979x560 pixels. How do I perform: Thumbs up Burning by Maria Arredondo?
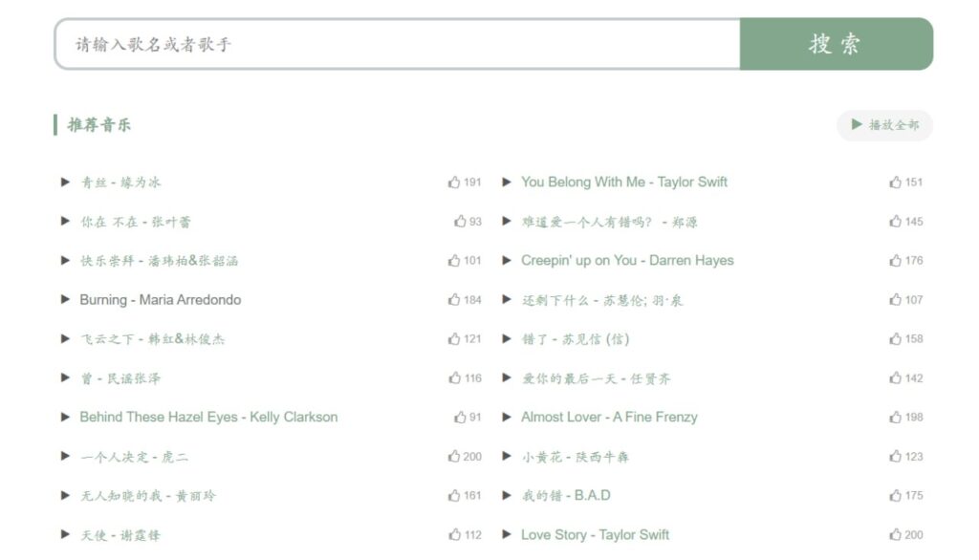tap(454, 300)
